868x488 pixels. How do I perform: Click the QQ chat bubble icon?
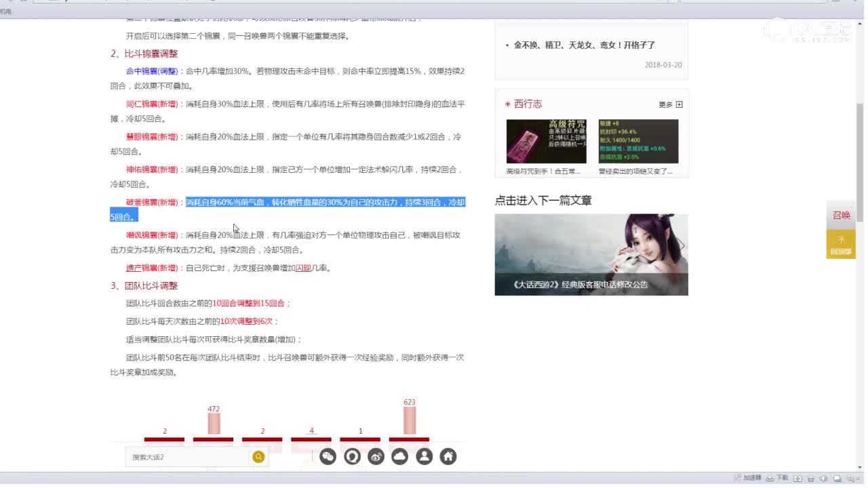pos(352,457)
